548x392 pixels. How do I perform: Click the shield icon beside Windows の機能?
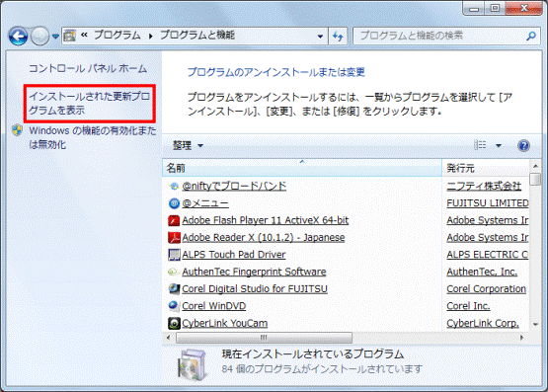(x=17, y=130)
